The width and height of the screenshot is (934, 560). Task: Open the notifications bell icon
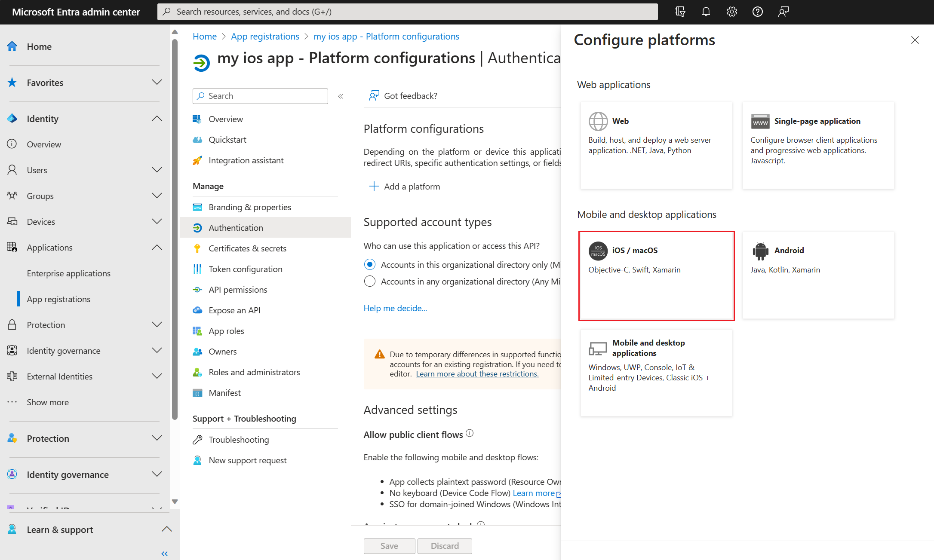[706, 12]
